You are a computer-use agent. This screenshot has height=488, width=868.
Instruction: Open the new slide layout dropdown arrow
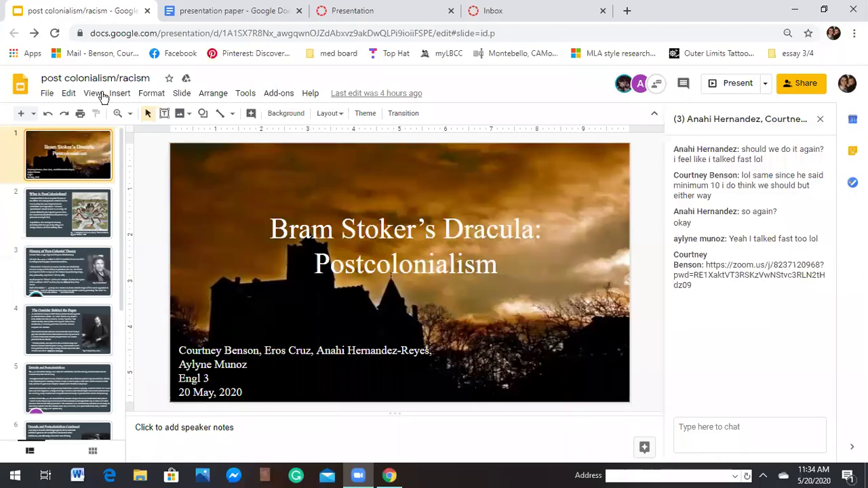(33, 113)
